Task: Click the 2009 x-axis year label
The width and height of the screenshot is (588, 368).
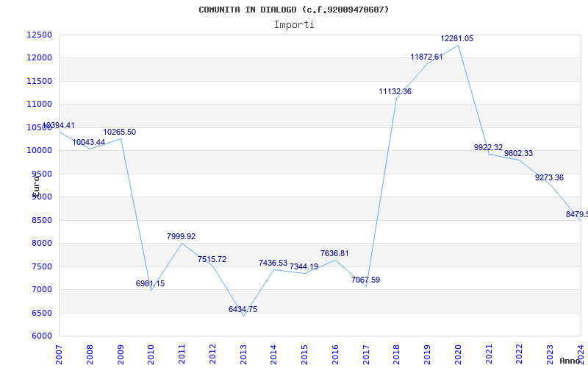Action: click(121, 355)
